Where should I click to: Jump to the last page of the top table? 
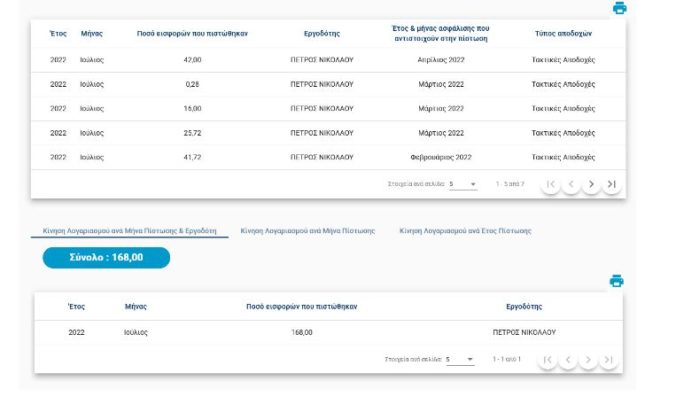point(611,184)
